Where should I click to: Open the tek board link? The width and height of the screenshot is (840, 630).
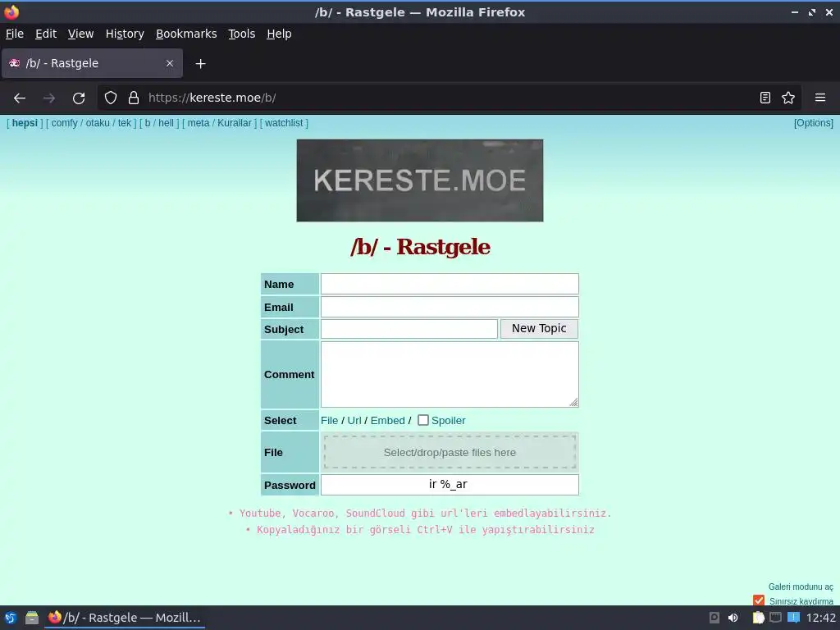pos(125,123)
